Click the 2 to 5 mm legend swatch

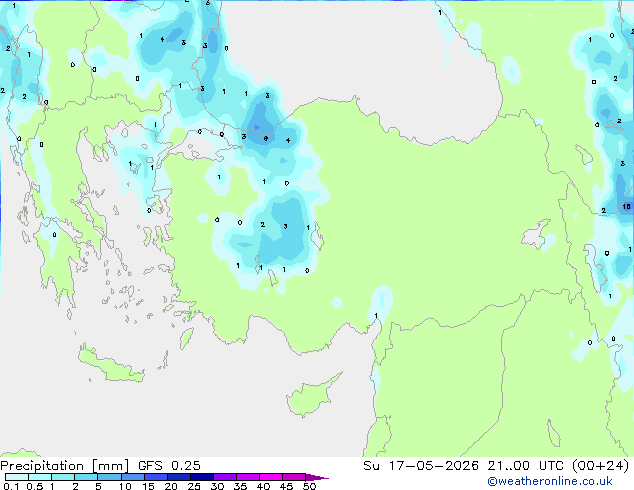tap(86, 477)
